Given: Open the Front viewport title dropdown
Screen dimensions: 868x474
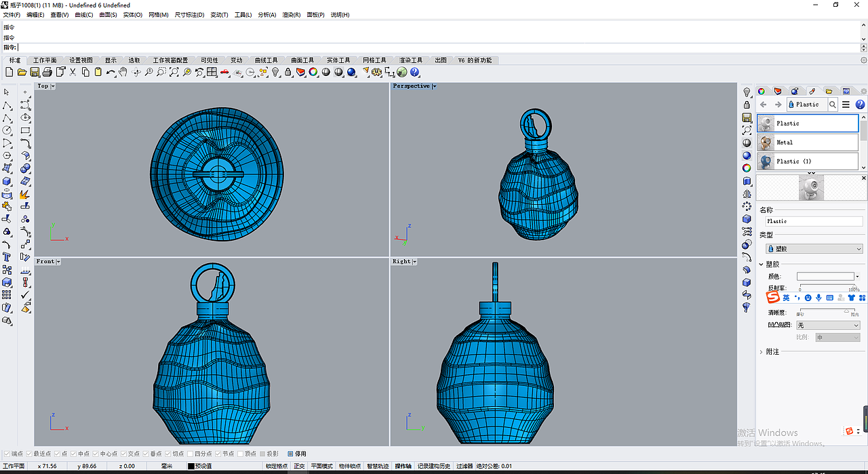Looking at the screenshot, I should (x=58, y=261).
